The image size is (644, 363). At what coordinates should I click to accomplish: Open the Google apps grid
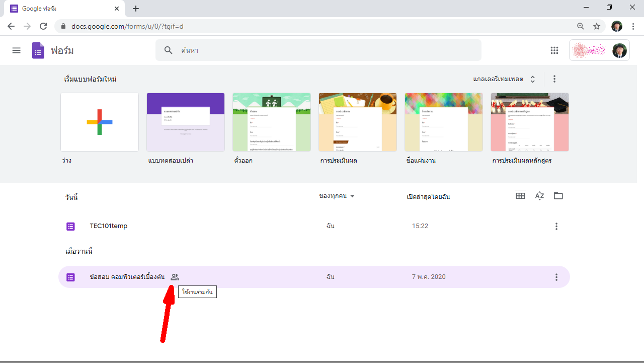[554, 50]
